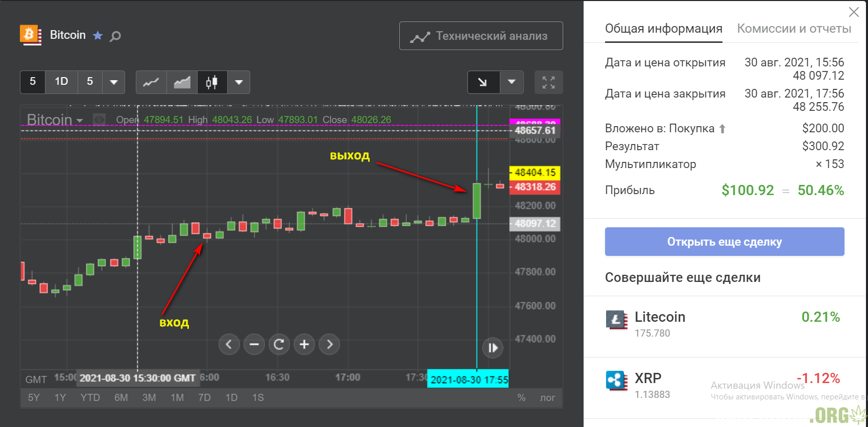The height and width of the screenshot is (427, 868).
Task: Click the opening date 30 авг. 2021, 15:56
Action: [x=794, y=62]
